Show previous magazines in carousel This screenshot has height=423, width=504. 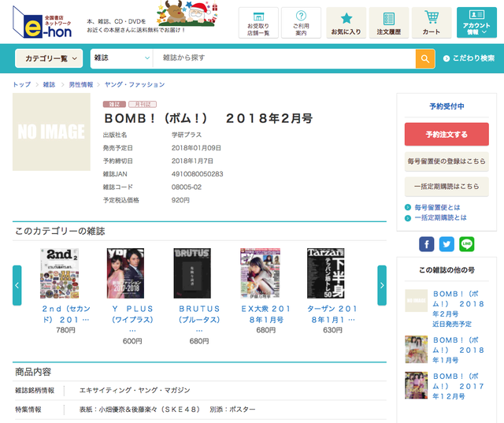[17, 285]
